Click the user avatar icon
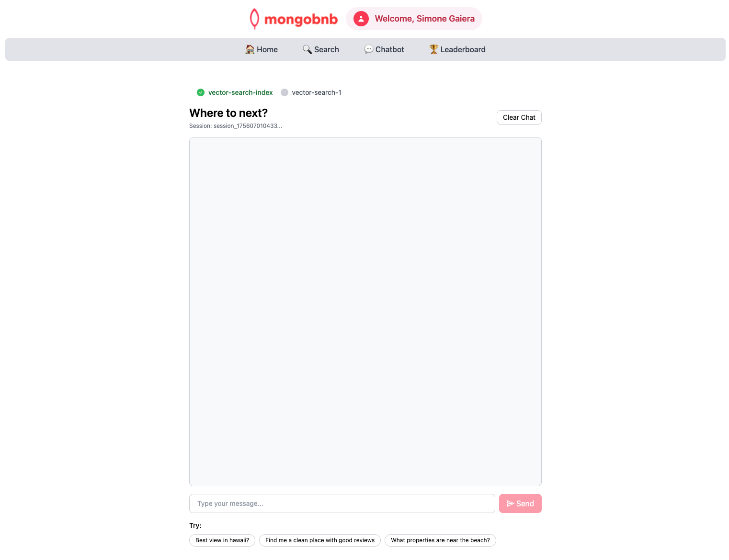Viewport: 729px width, 560px height. (361, 19)
